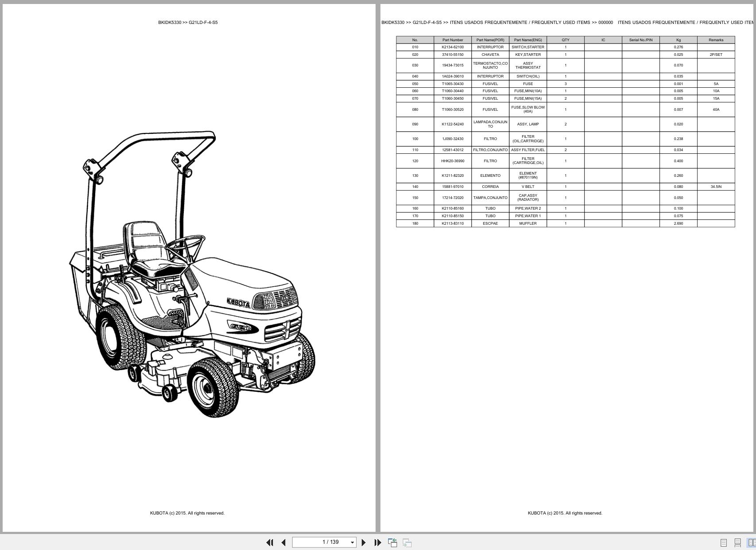
Task: Select part number K2113-83110
Action: (x=453, y=223)
